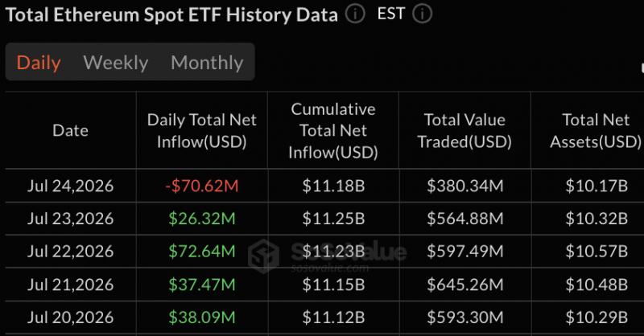Click the Date column header
Viewport: 644px width, 336px height.
click(70, 130)
